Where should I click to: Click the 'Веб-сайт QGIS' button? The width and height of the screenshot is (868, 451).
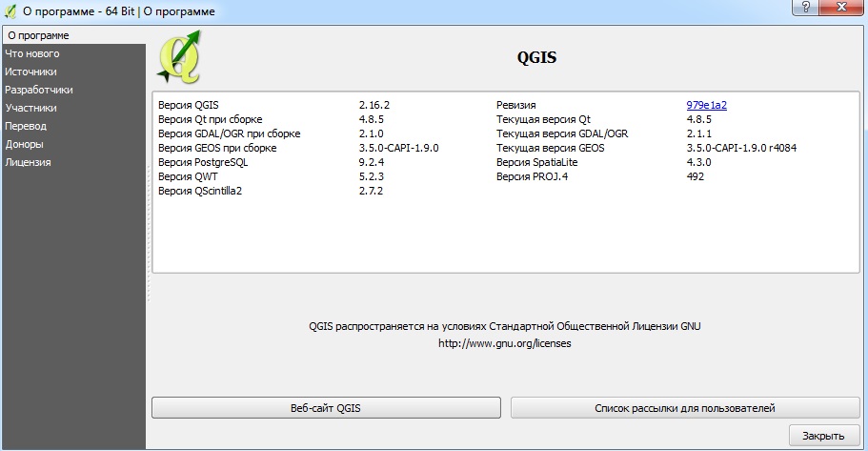326,408
